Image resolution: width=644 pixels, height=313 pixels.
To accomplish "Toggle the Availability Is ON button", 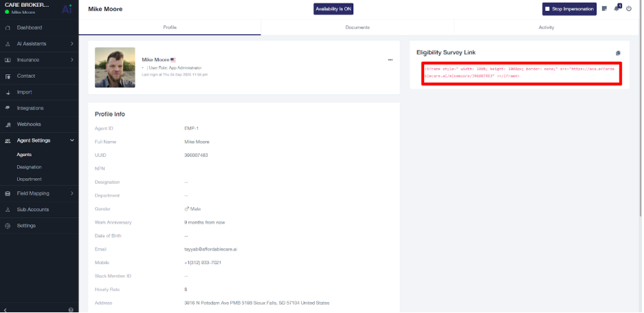I will [333, 9].
